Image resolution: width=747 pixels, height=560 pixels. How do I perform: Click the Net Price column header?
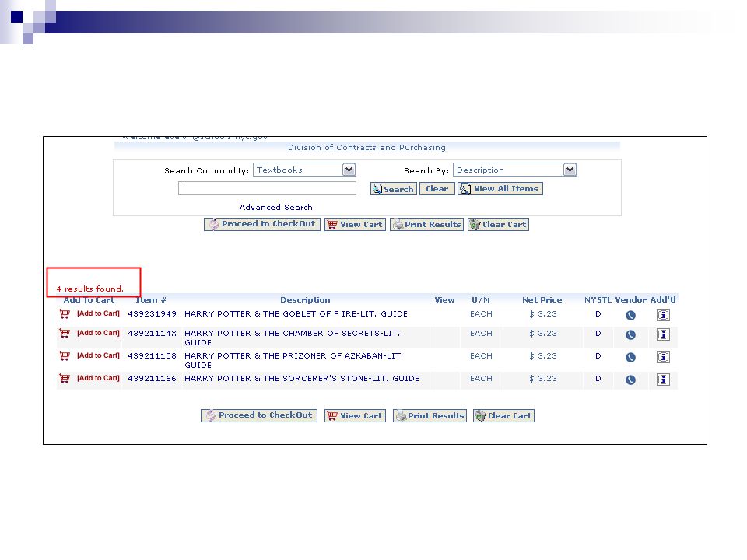click(542, 300)
